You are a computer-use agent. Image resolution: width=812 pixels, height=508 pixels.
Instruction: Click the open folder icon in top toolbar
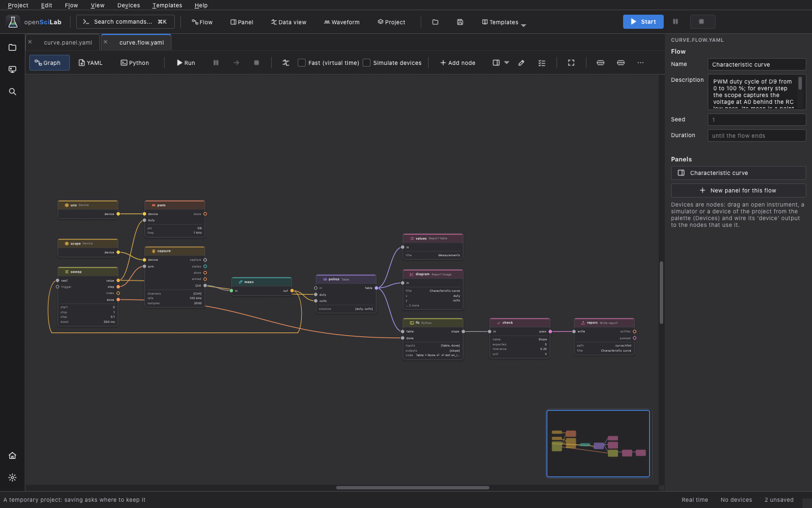coord(435,22)
